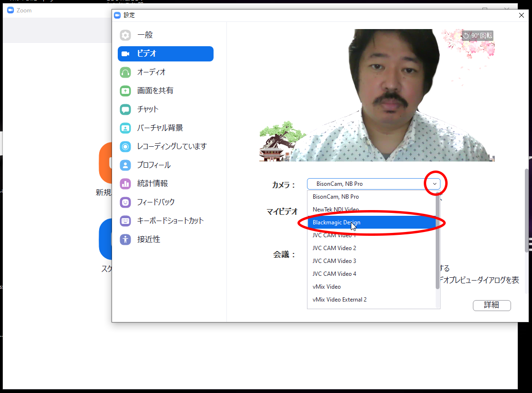Switch to オーディオ settings
The width and height of the screenshot is (532, 393).
165,72
